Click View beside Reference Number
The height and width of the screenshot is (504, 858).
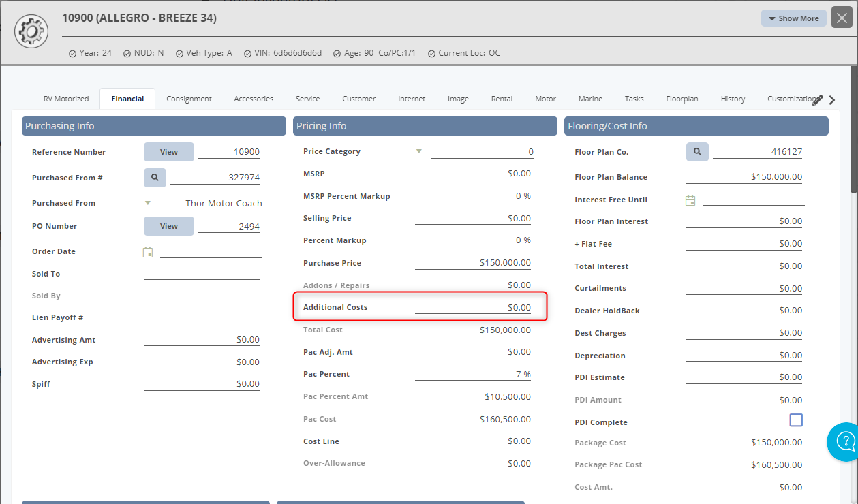pyautogui.click(x=168, y=151)
